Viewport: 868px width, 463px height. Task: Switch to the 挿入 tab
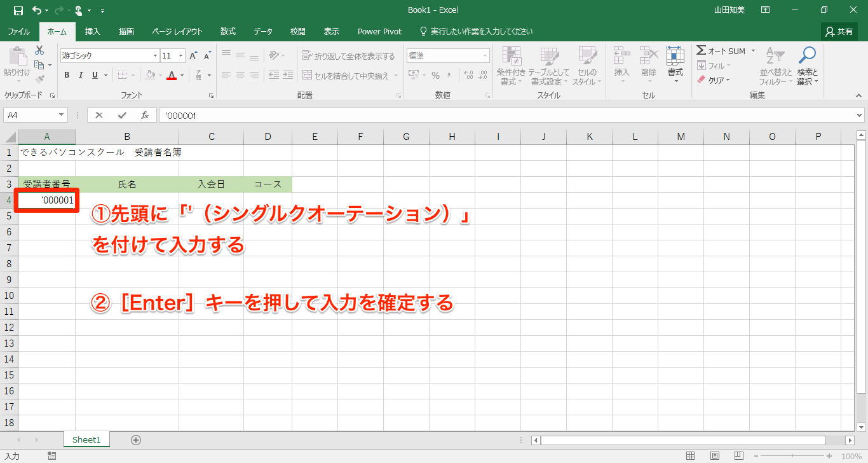(x=93, y=31)
